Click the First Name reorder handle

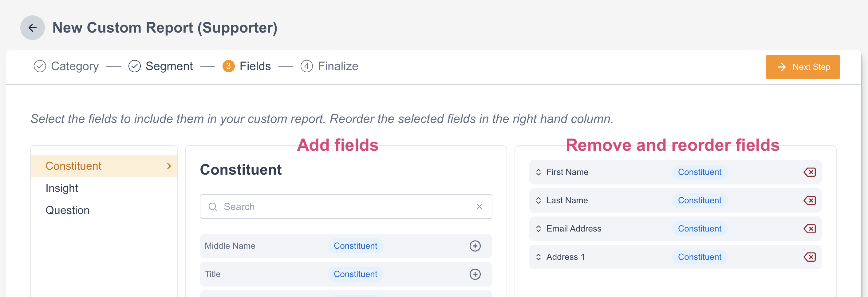pos(538,172)
